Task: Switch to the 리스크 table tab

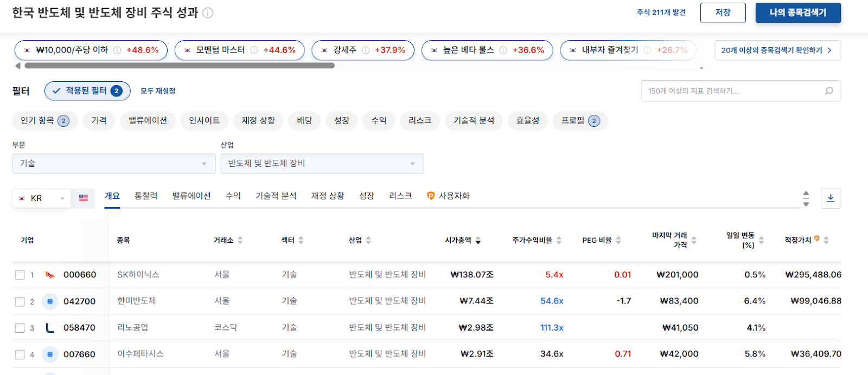Action: pyautogui.click(x=400, y=196)
